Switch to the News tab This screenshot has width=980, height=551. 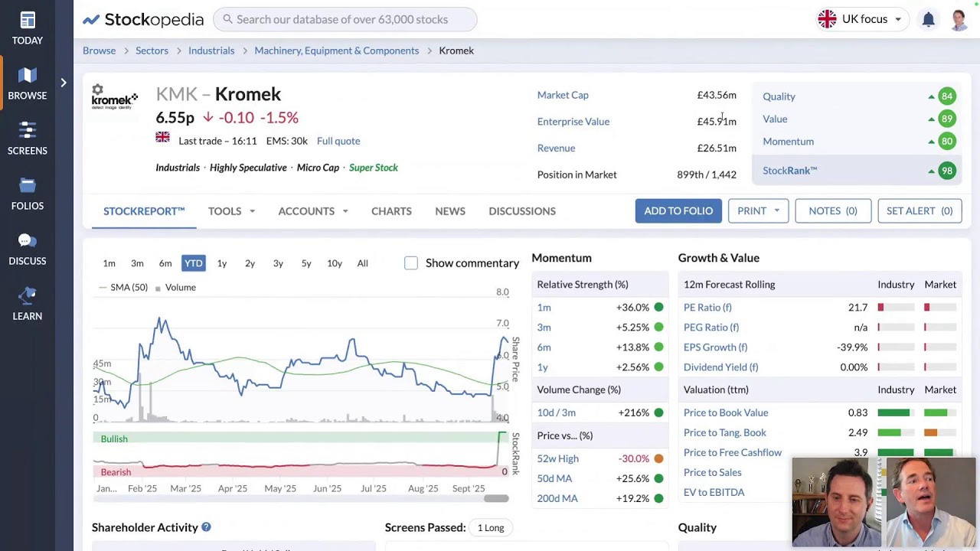pyautogui.click(x=450, y=211)
